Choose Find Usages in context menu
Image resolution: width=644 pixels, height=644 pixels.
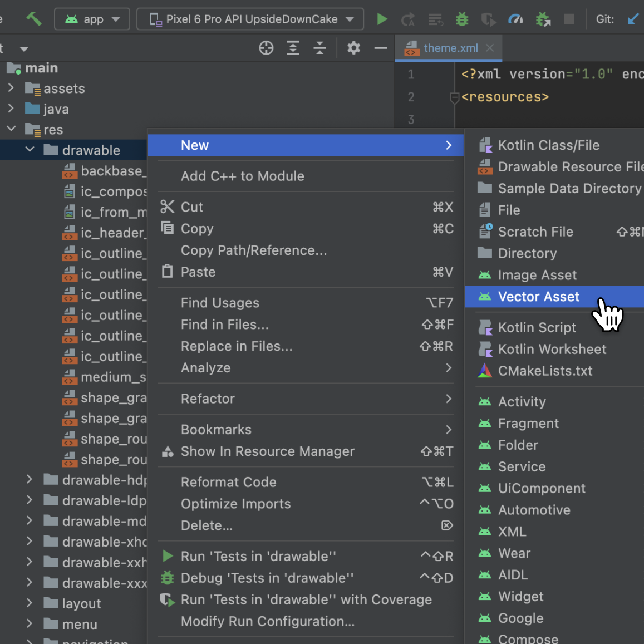[x=220, y=303]
